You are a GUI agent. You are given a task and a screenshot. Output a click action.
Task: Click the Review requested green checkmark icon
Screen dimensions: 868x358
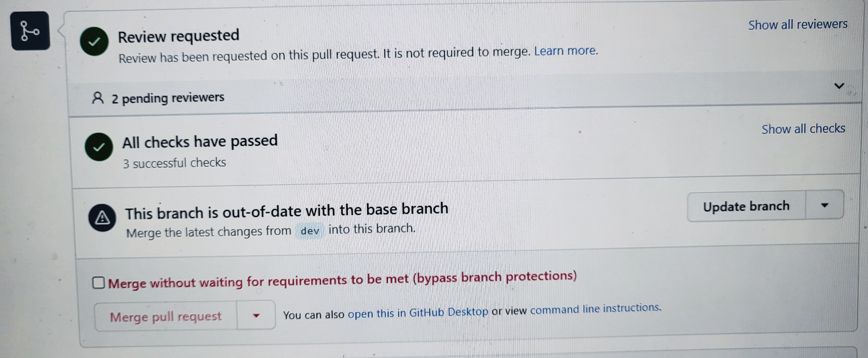[x=94, y=41]
